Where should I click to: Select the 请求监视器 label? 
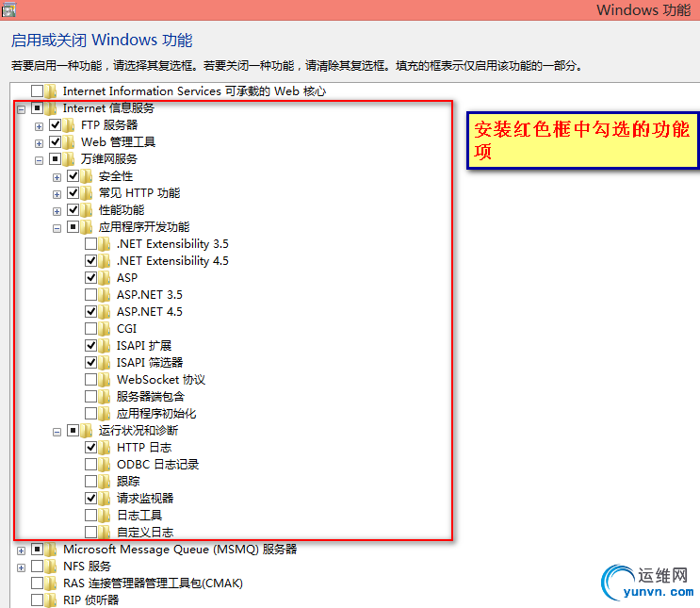tap(145, 499)
